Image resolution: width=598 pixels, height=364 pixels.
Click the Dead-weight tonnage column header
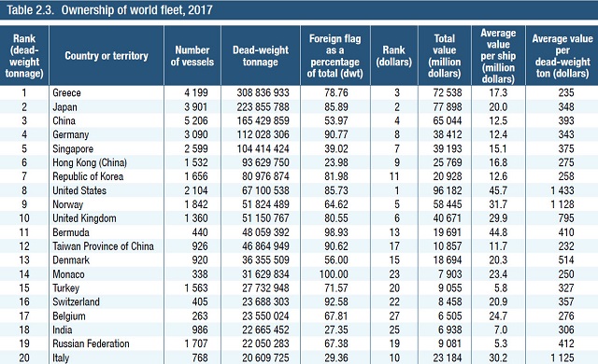(261, 56)
